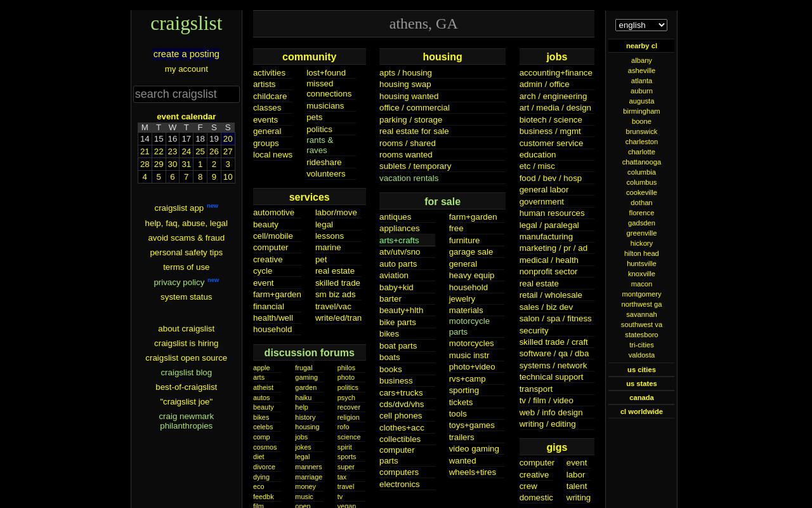Open my account link
The width and height of the screenshot is (812, 508).
click(x=187, y=69)
